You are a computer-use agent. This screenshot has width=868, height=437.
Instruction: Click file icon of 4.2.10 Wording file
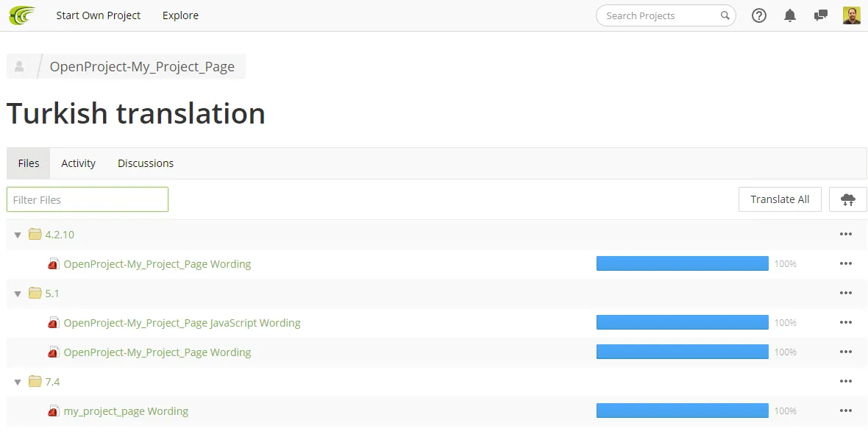(x=53, y=263)
